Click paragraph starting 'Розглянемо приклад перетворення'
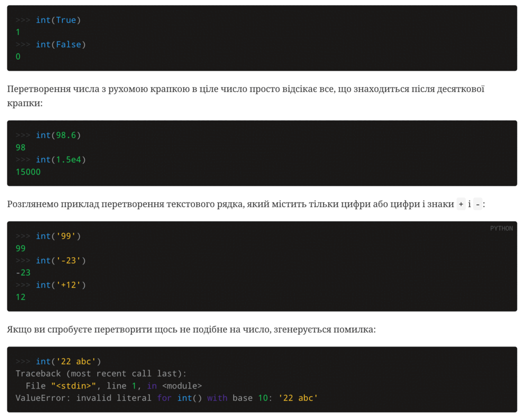528x420 pixels. click(x=246, y=204)
